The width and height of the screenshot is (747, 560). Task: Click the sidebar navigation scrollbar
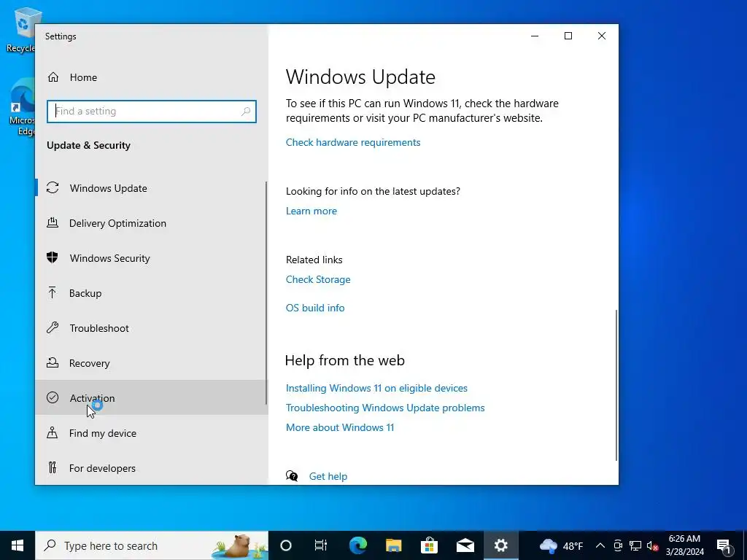(266, 293)
